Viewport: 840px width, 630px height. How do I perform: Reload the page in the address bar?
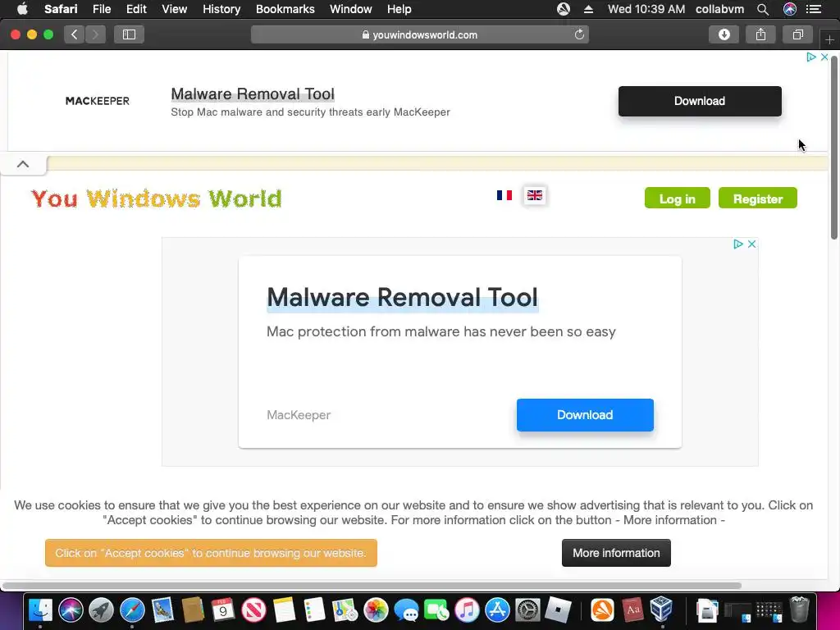coord(579,34)
